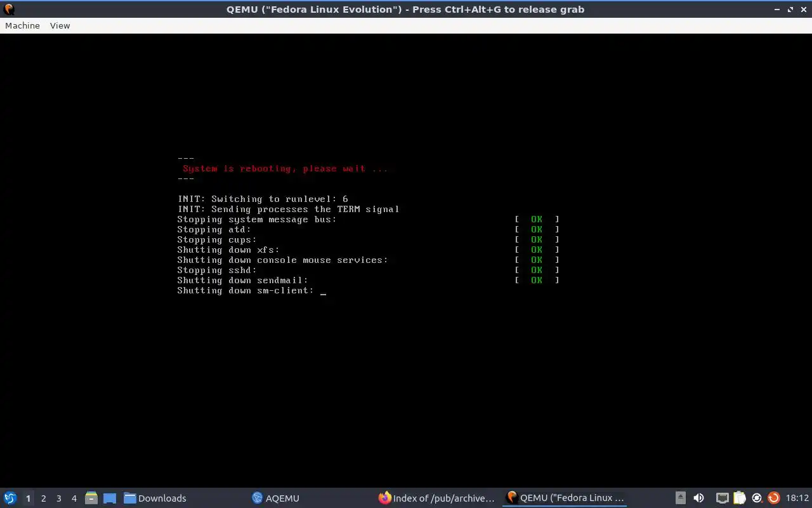Viewport: 812px width, 508px height.
Task: Click the 'Shutting down sm-client:' line
Action: (x=246, y=290)
